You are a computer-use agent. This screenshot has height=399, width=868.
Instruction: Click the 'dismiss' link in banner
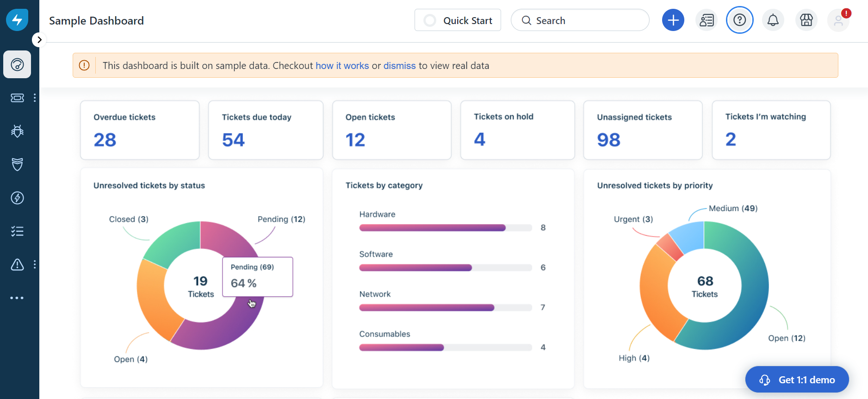[400, 66]
